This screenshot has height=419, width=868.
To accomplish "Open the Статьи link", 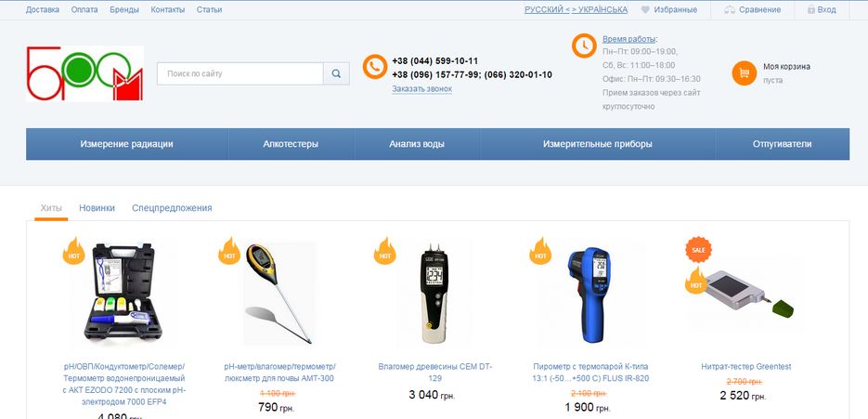I will [209, 9].
